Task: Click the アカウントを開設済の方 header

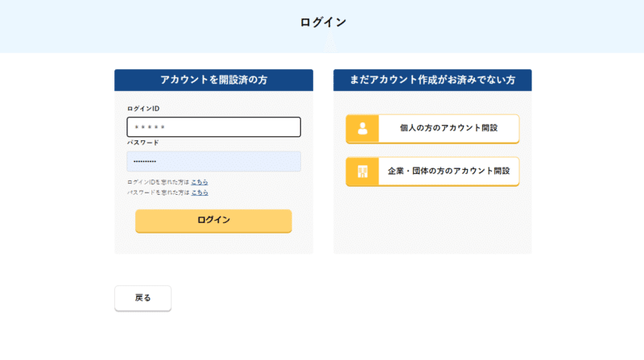Action: (213, 80)
